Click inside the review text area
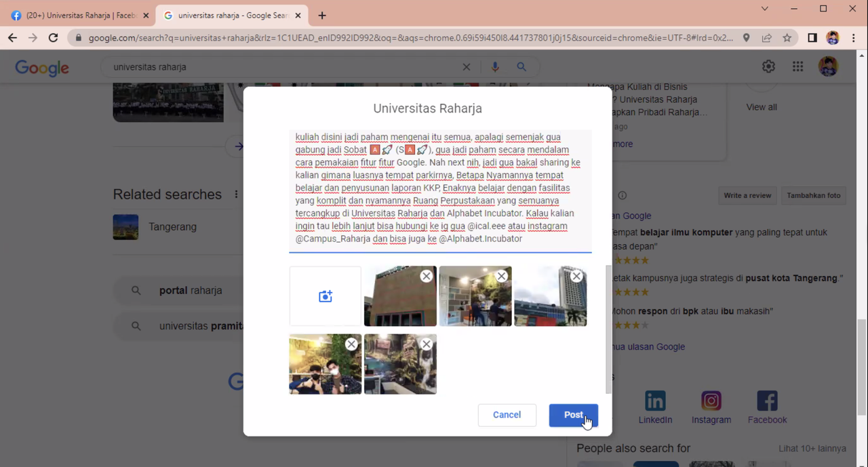 pyautogui.click(x=440, y=190)
